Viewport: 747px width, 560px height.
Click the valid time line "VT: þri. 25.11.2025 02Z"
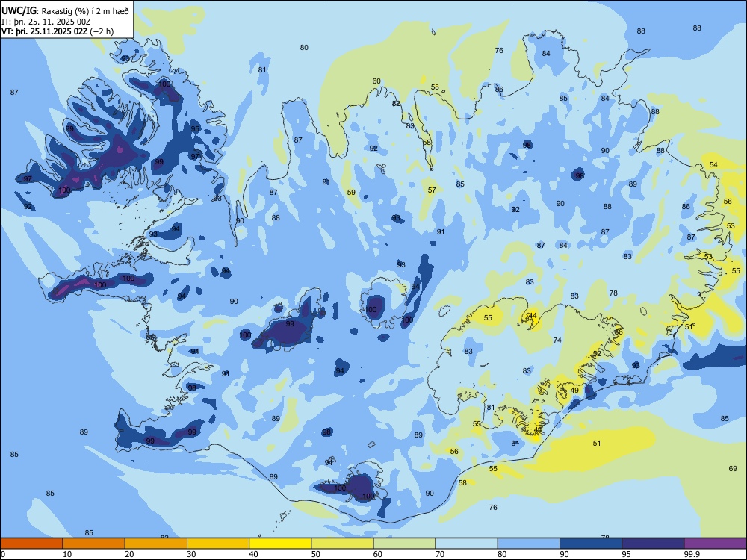point(45,31)
